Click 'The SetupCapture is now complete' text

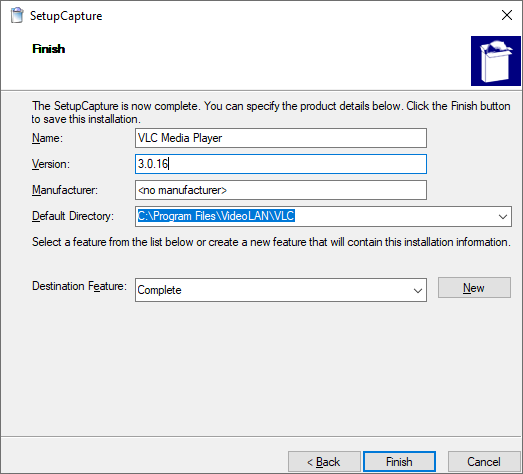click(271, 112)
